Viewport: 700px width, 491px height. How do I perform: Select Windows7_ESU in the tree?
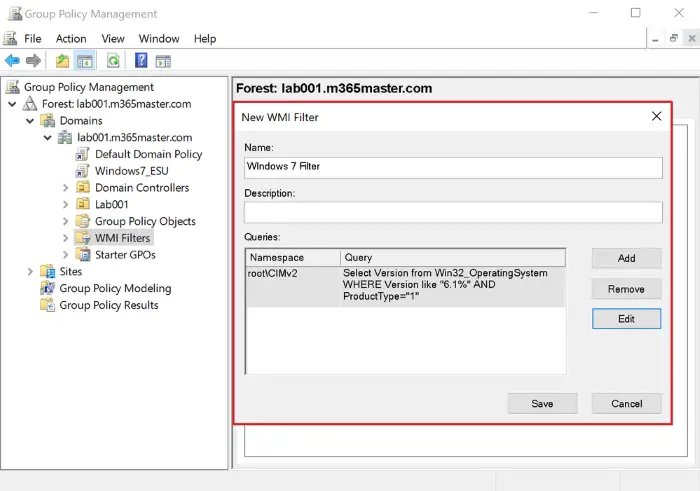tap(132, 171)
